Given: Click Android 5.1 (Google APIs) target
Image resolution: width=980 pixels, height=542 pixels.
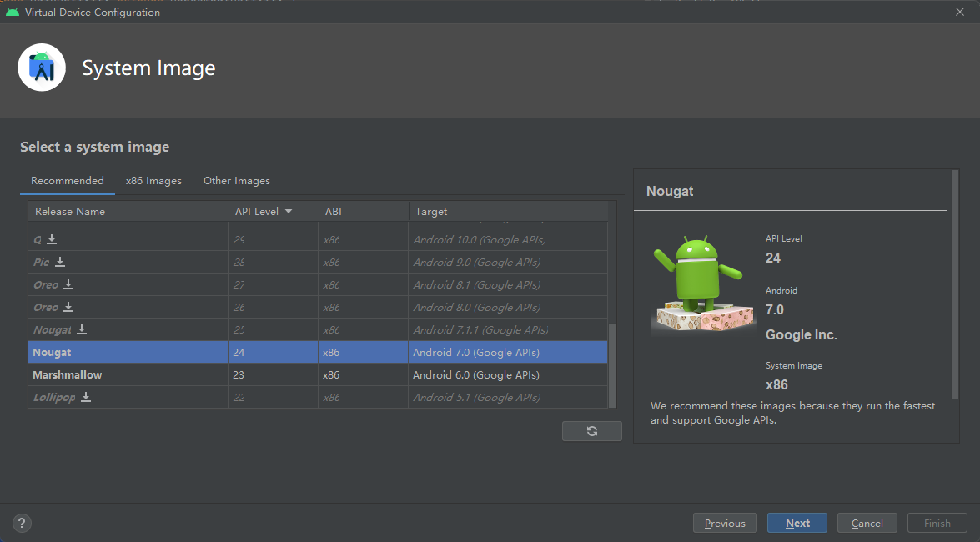Looking at the screenshot, I should tap(476, 397).
